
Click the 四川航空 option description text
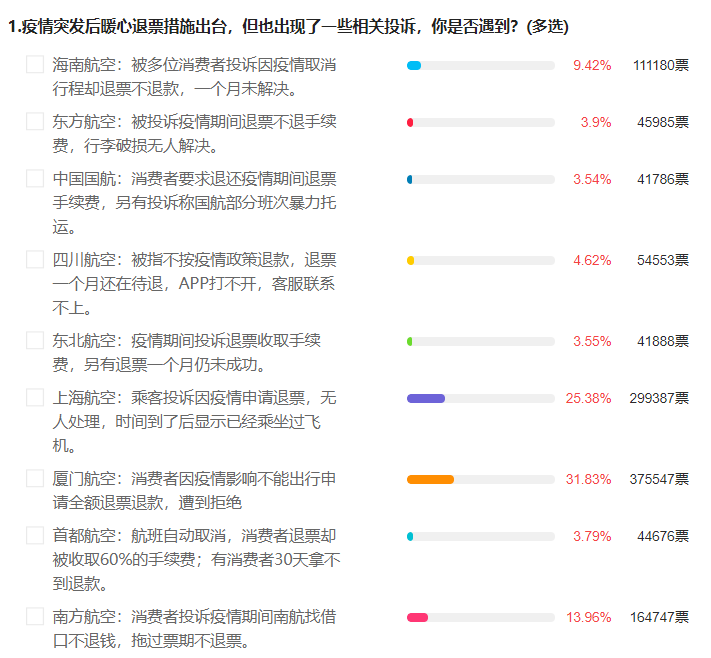pos(194,284)
